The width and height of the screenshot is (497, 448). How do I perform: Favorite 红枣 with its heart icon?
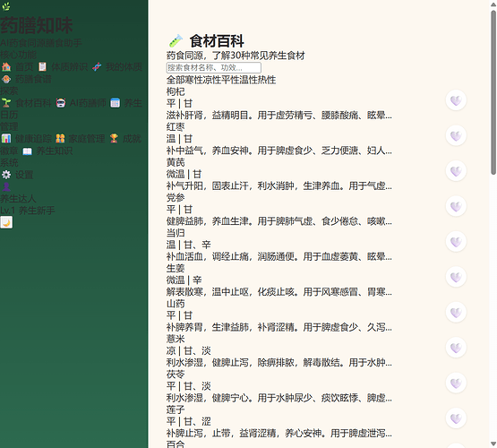coord(456,135)
